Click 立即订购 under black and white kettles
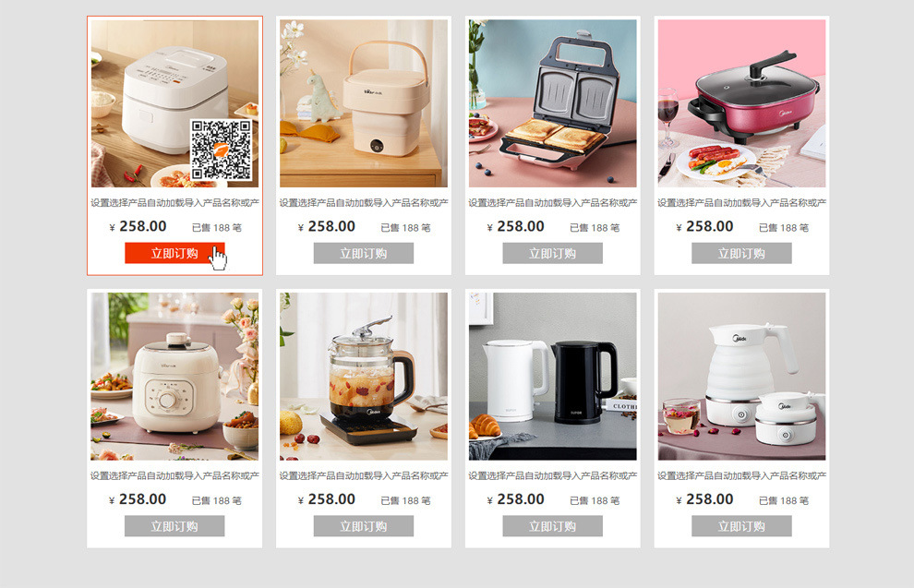Screen dimensions: 914x588 click(553, 526)
